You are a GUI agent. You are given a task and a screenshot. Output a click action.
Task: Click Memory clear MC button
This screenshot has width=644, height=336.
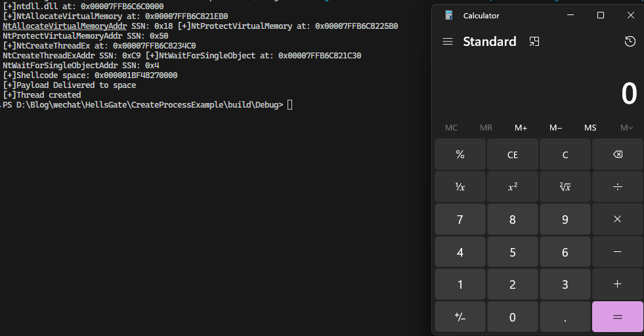pyautogui.click(x=452, y=128)
